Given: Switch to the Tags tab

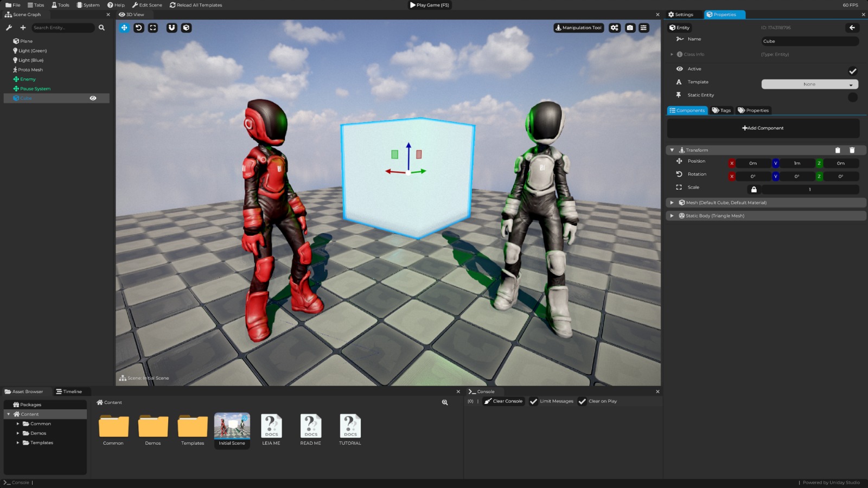Looking at the screenshot, I should tap(722, 111).
